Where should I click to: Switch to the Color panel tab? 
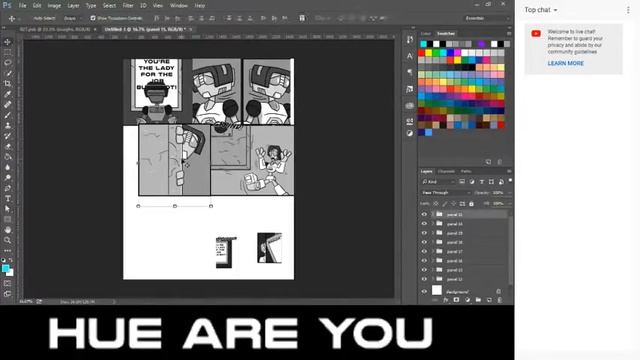pos(426,33)
